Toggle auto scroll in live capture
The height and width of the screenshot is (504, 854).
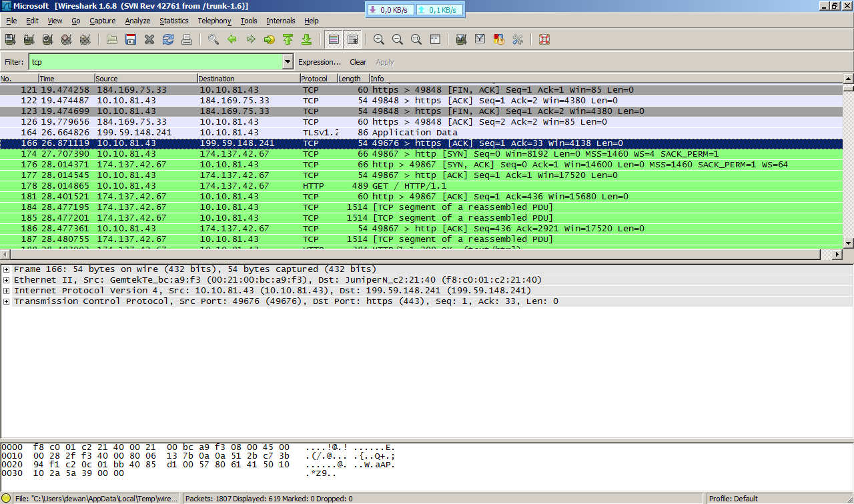[352, 39]
